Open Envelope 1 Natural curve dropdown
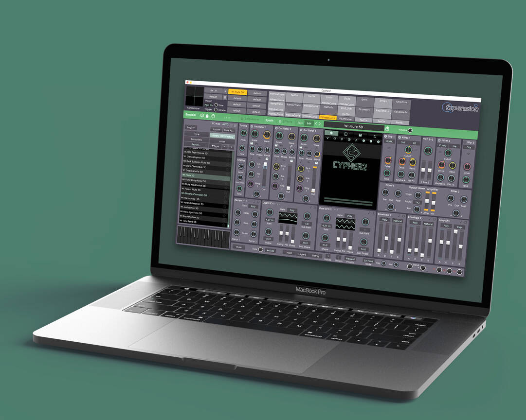This screenshot has width=526, height=420. tap(398, 221)
